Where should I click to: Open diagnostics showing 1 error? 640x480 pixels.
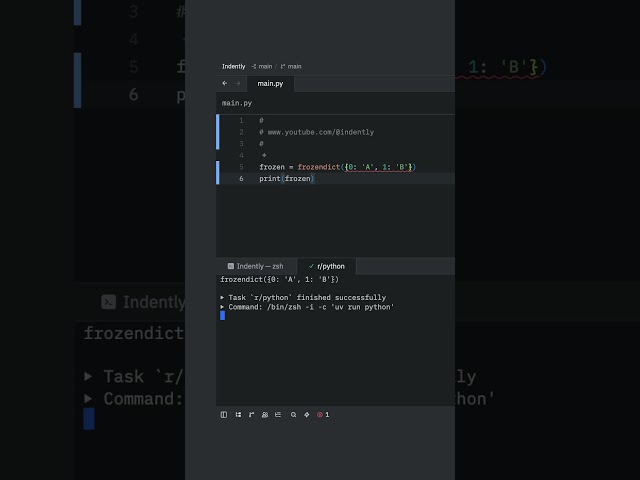[x=323, y=415]
